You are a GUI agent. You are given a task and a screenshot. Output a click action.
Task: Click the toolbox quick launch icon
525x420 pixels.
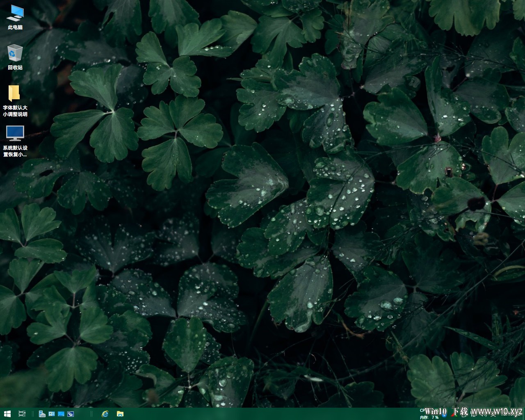(x=42, y=414)
